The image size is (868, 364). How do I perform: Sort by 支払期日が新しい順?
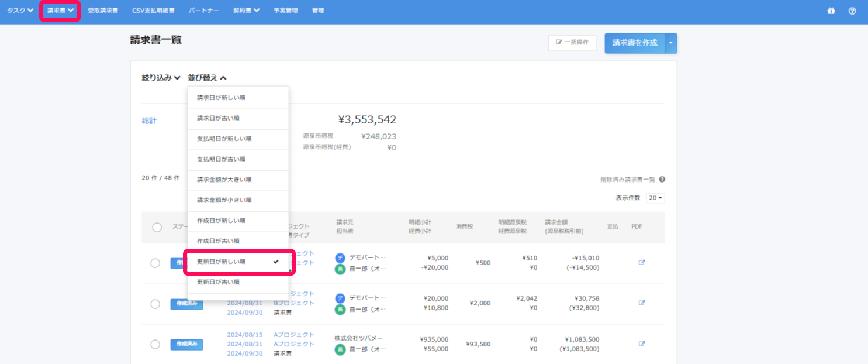click(238, 139)
